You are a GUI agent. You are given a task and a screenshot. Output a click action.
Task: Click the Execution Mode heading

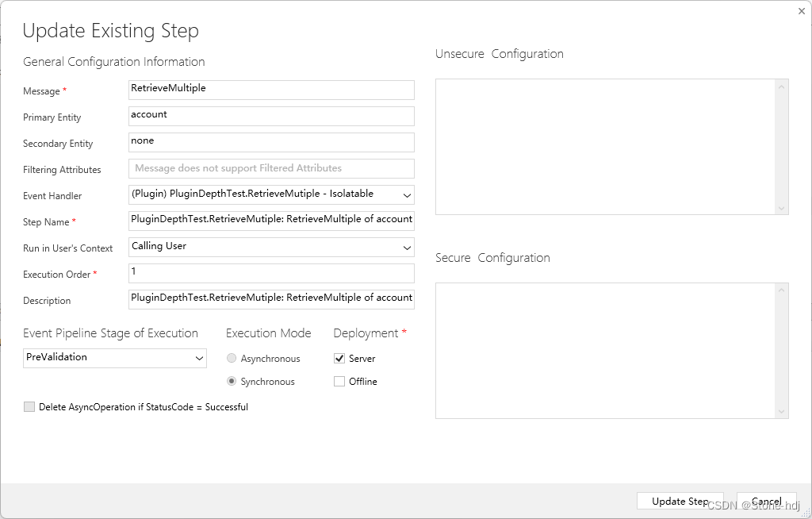tap(268, 333)
